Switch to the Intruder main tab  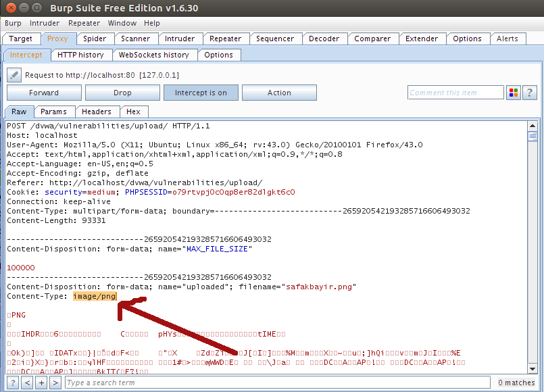pyautogui.click(x=180, y=39)
